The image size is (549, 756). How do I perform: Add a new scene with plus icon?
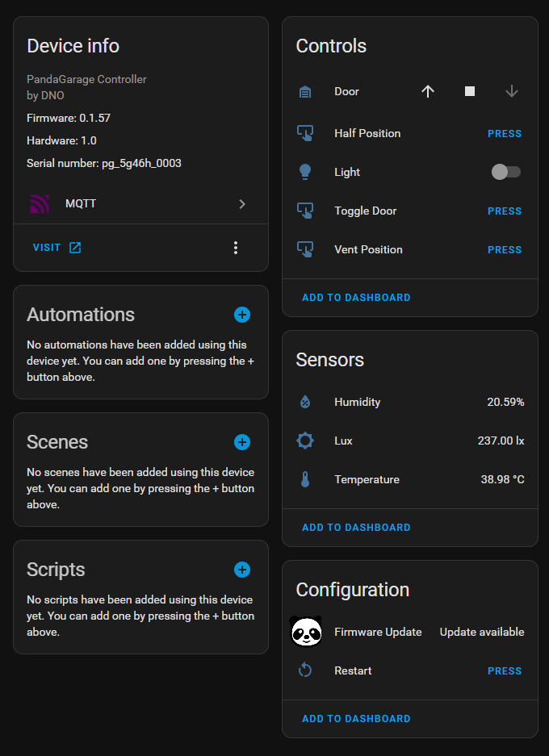(241, 442)
